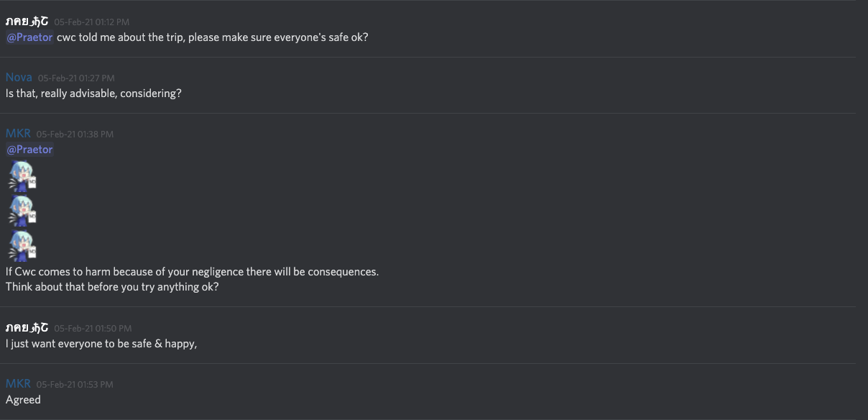Click the 'Think about that before you try' line
The width and height of the screenshot is (868, 420).
click(x=112, y=286)
